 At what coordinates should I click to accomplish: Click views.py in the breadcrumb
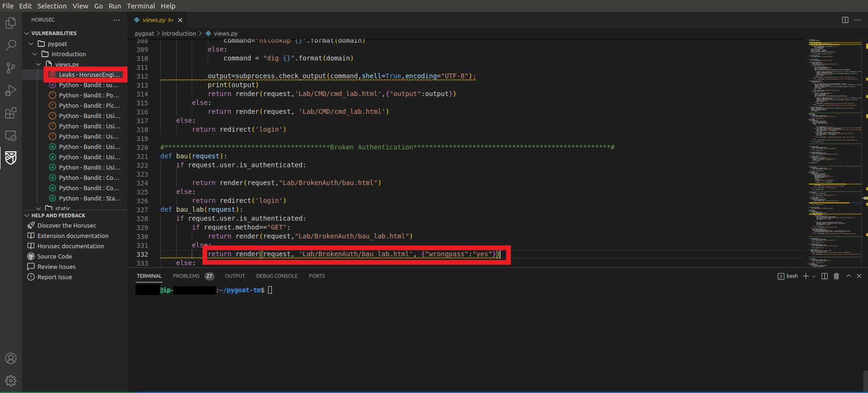click(x=222, y=33)
